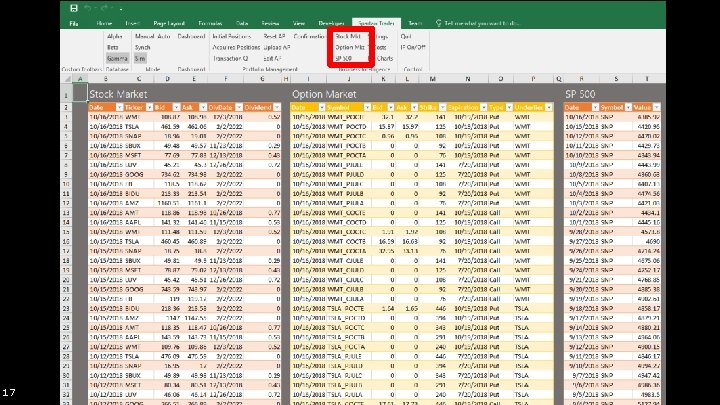
Task: Toggle the Gamma database button
Action: point(117,58)
